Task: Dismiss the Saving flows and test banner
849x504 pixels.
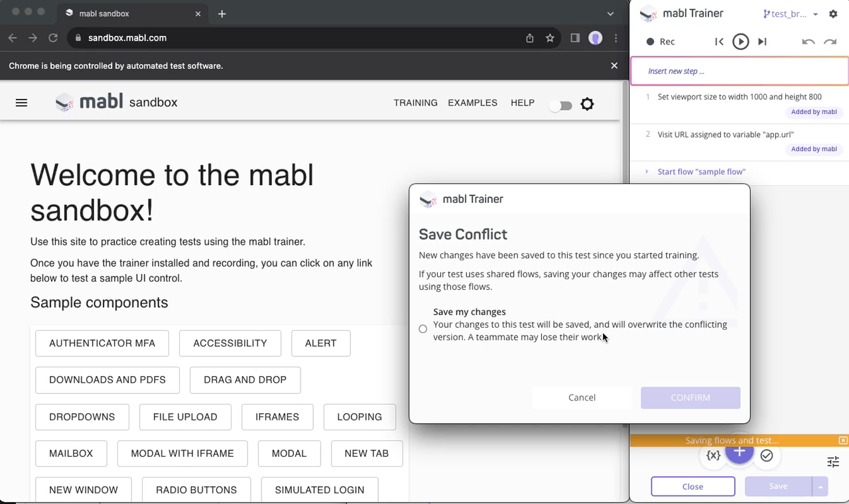Action: 842,440
